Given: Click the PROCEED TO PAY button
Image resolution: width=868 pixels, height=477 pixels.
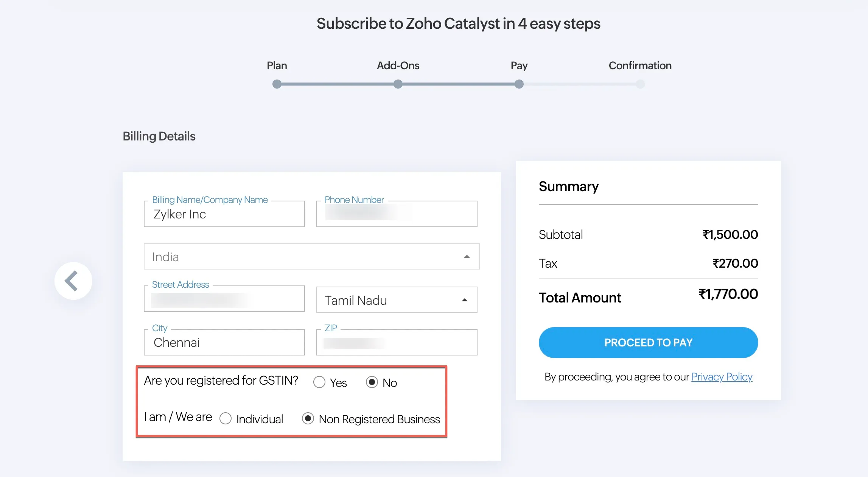Looking at the screenshot, I should point(648,343).
